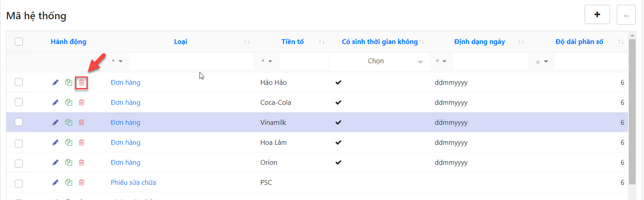Open Đơn hàng link in Coca-Cola row
Screen dimensions: 644x200
click(125, 102)
